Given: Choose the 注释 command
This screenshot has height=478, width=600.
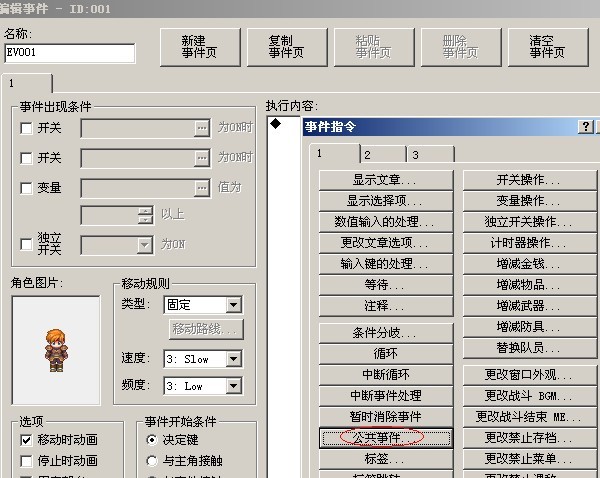Looking at the screenshot, I should (386, 305).
